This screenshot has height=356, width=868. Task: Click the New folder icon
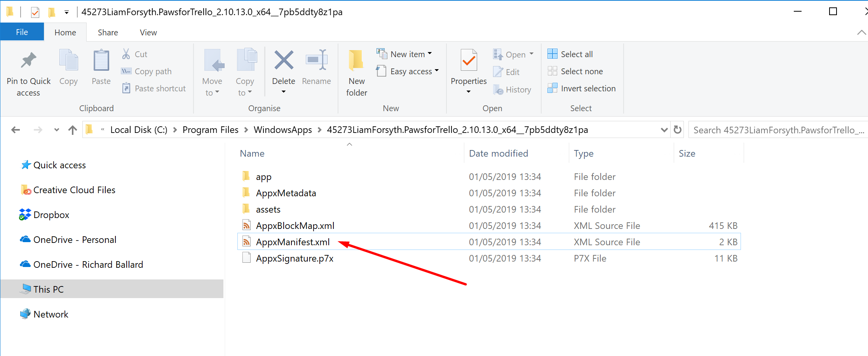356,60
